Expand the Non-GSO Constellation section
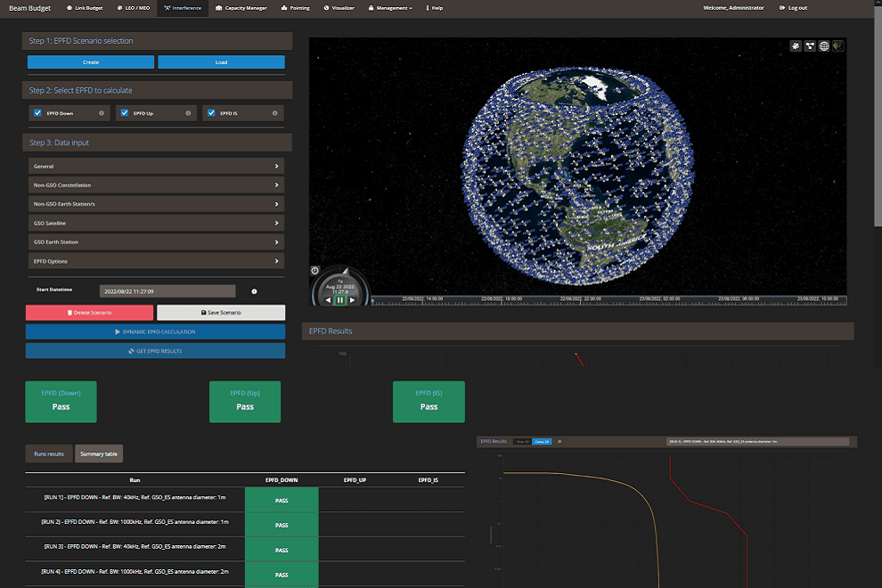The width and height of the screenshot is (882, 588). [x=156, y=185]
